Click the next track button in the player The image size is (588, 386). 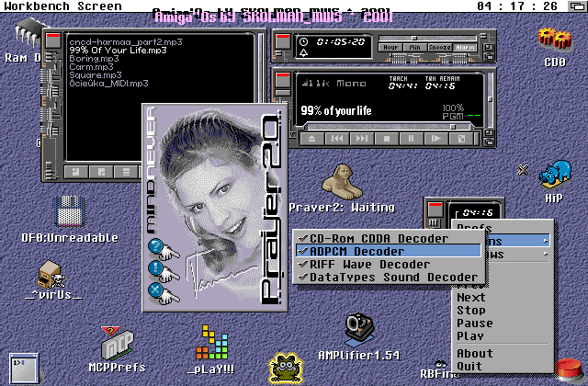pyautogui.click(x=361, y=139)
